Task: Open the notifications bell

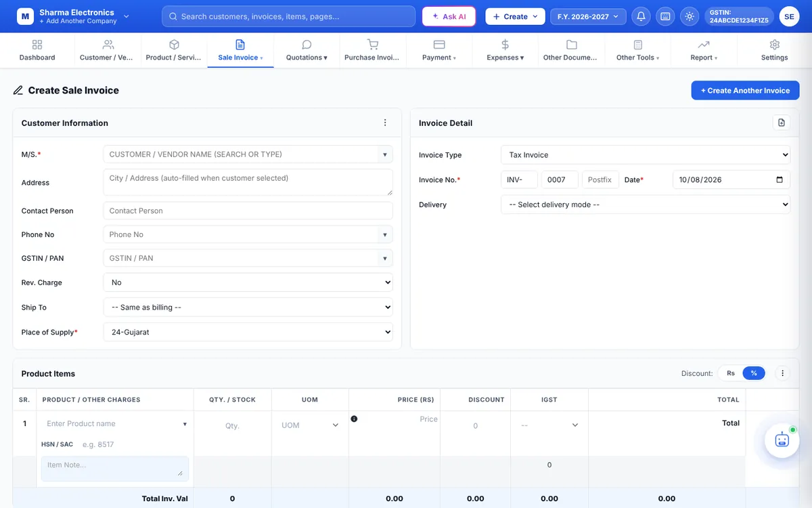Action: (x=641, y=16)
